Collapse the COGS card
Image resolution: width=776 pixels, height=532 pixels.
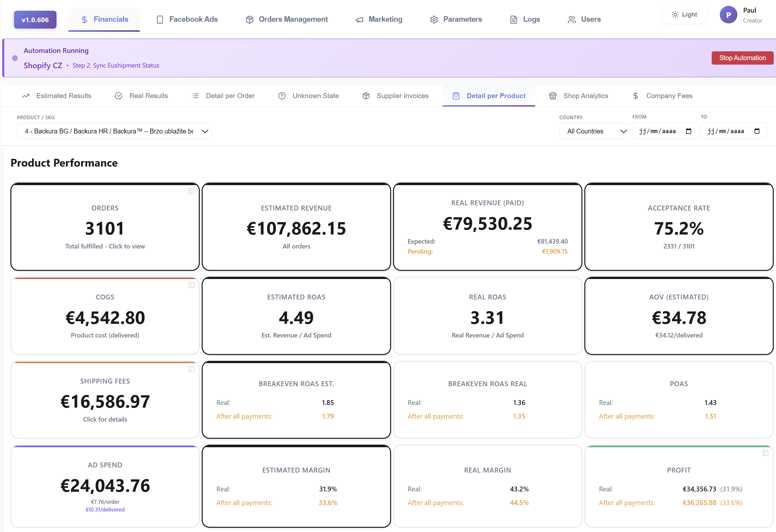[191, 285]
